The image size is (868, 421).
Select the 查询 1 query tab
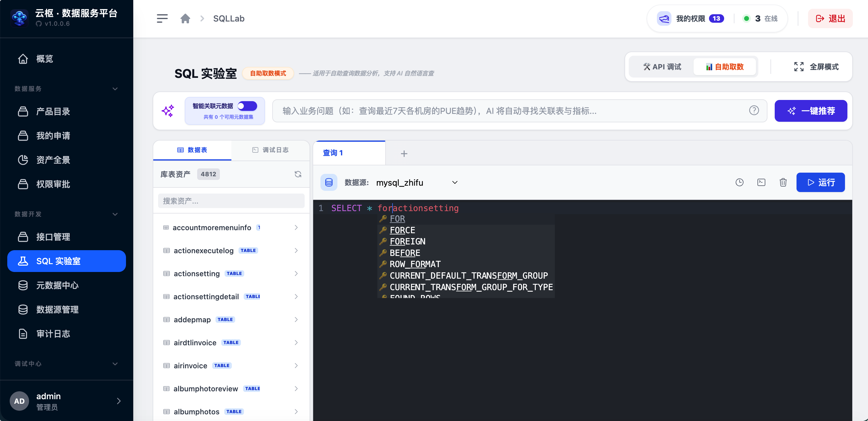tap(349, 153)
